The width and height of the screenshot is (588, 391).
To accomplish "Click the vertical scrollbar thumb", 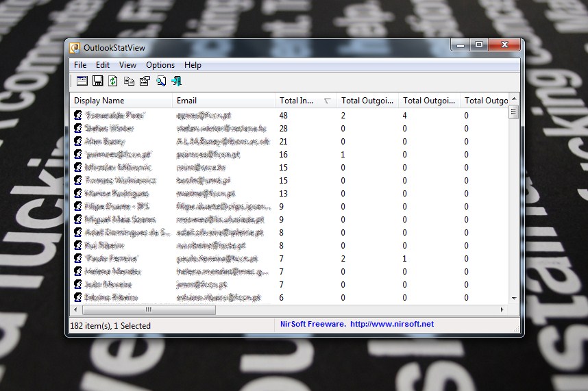I will tap(514, 112).
